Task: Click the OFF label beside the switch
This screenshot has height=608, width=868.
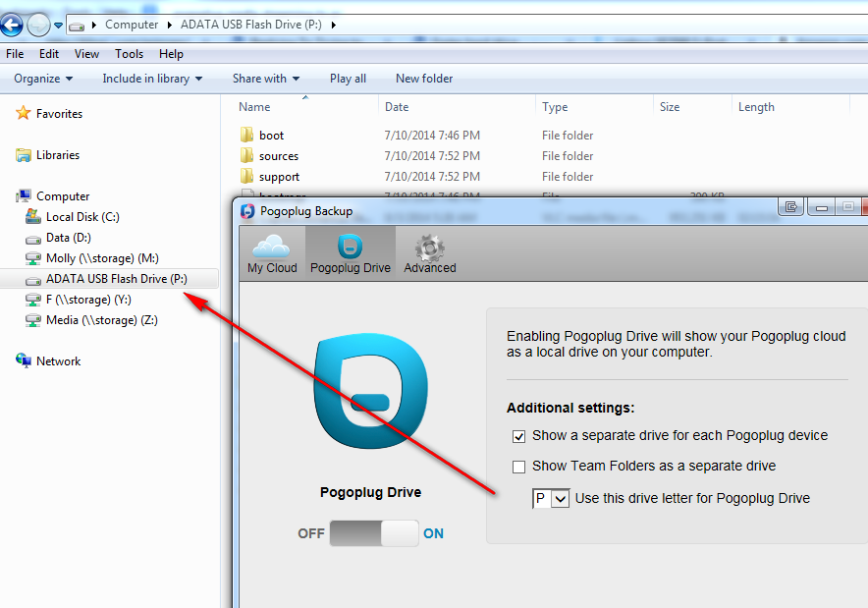Action: (x=311, y=533)
